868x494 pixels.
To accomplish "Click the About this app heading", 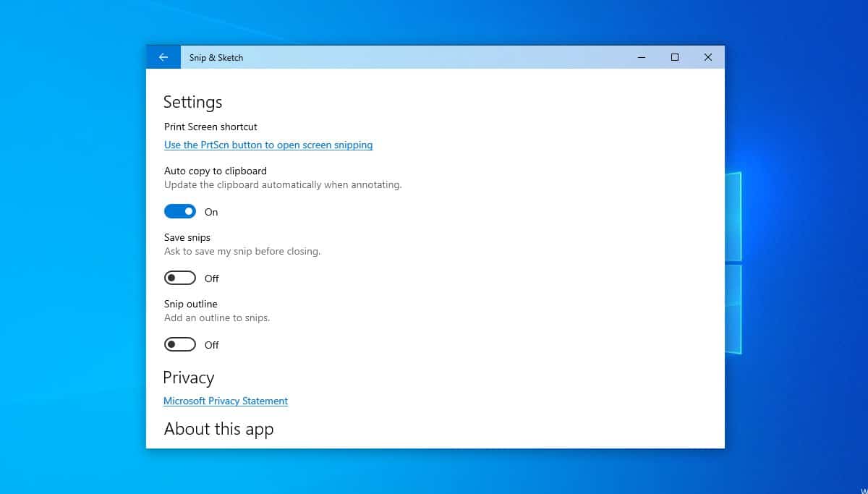I will coord(219,429).
